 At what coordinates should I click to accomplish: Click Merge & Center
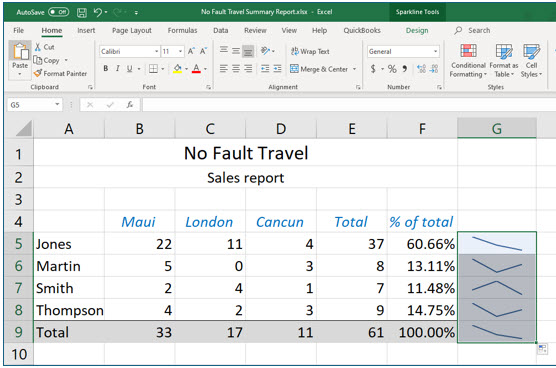click(319, 69)
